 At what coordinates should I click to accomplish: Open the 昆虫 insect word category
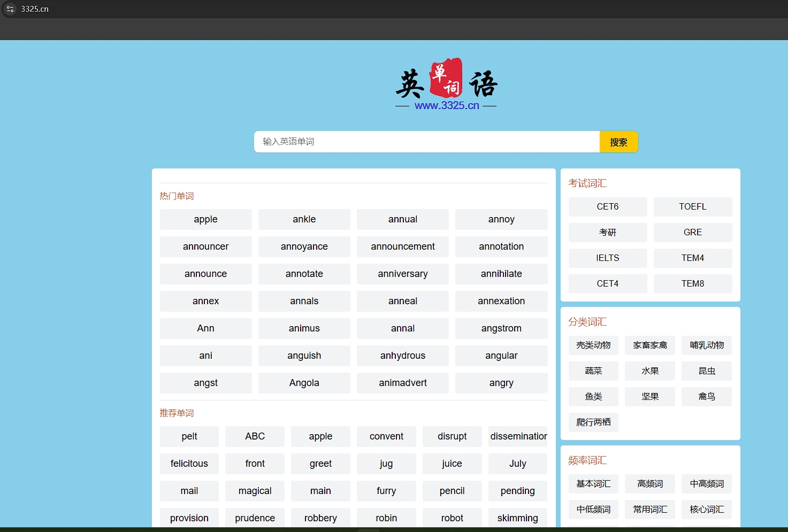[706, 371]
